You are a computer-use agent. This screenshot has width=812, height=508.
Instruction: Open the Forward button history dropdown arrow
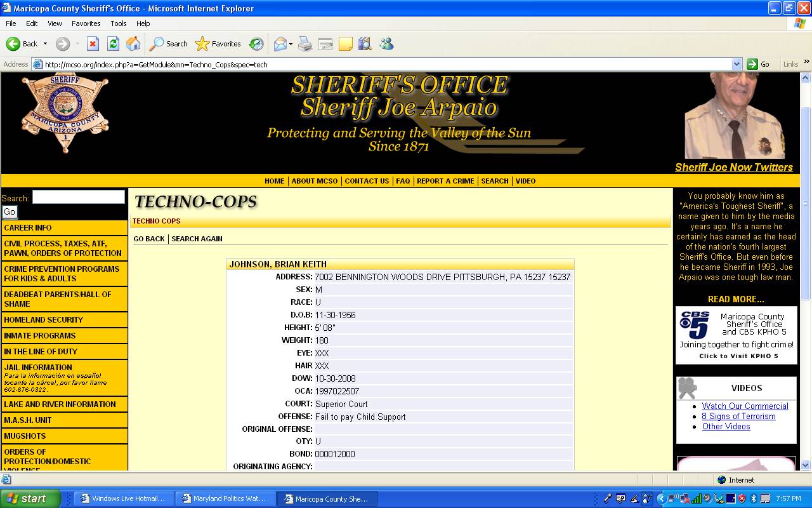point(77,44)
